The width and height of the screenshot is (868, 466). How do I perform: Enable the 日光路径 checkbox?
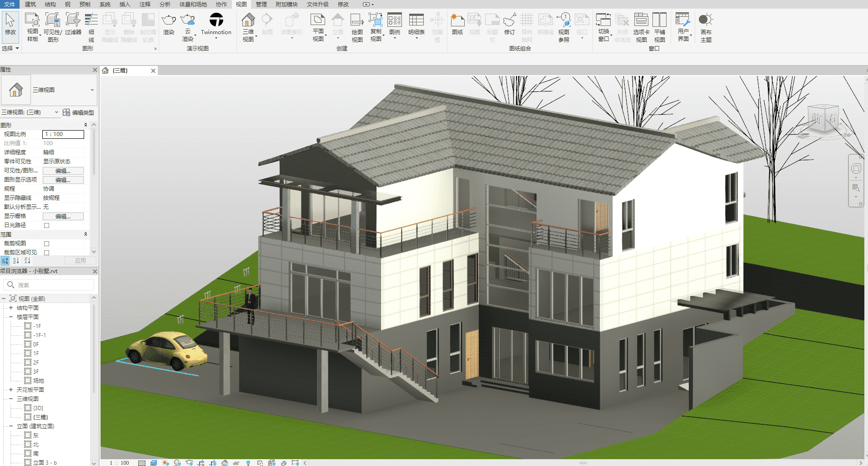[x=46, y=225]
